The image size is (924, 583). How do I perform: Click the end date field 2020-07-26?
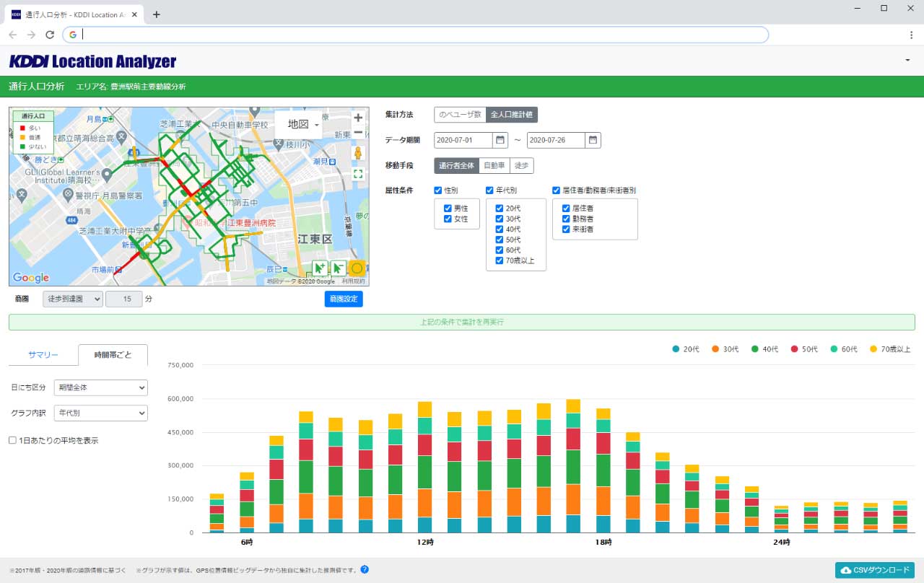pyautogui.click(x=556, y=140)
